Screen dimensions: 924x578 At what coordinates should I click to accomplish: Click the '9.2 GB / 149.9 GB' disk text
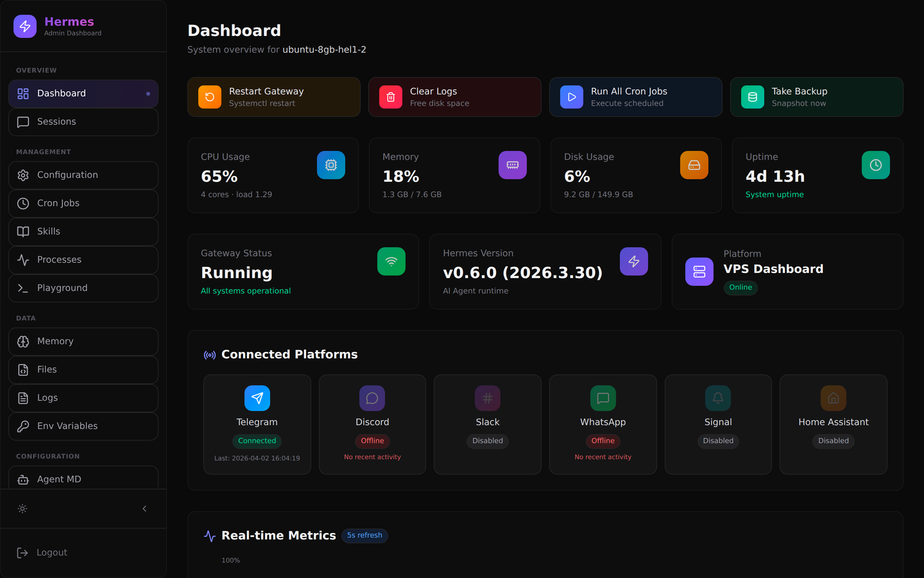599,195
